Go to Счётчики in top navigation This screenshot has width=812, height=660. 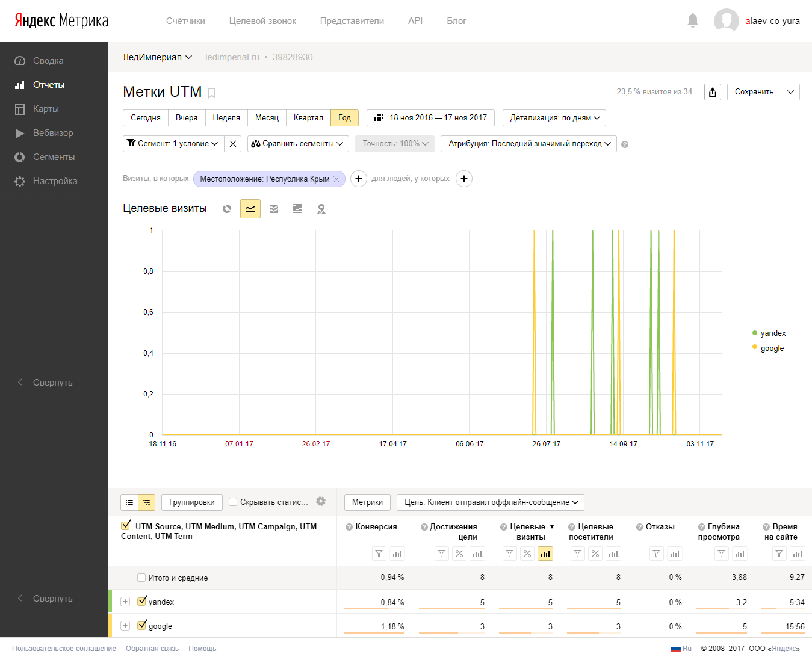(185, 21)
